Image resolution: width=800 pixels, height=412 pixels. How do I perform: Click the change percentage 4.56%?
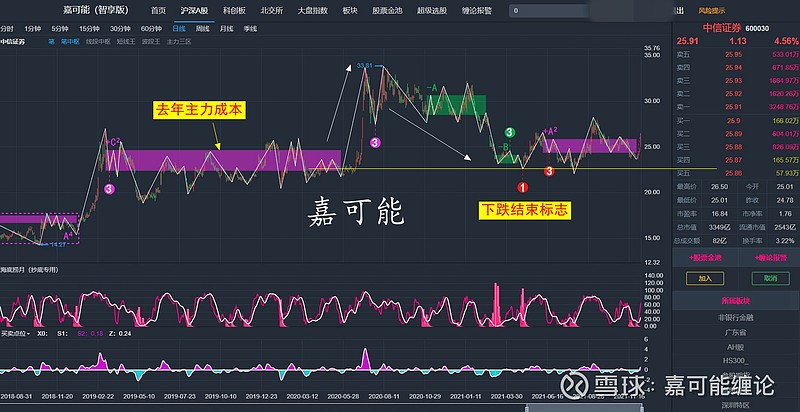[x=786, y=41]
